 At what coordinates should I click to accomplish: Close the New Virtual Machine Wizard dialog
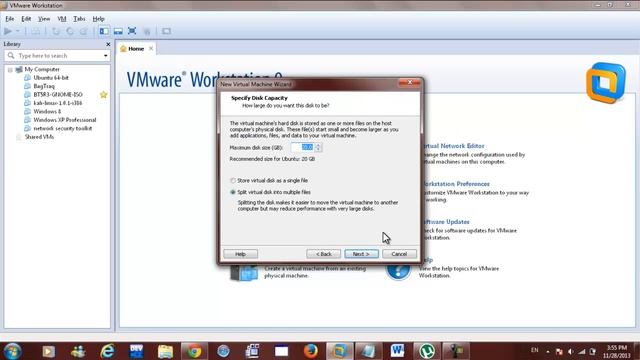410,82
